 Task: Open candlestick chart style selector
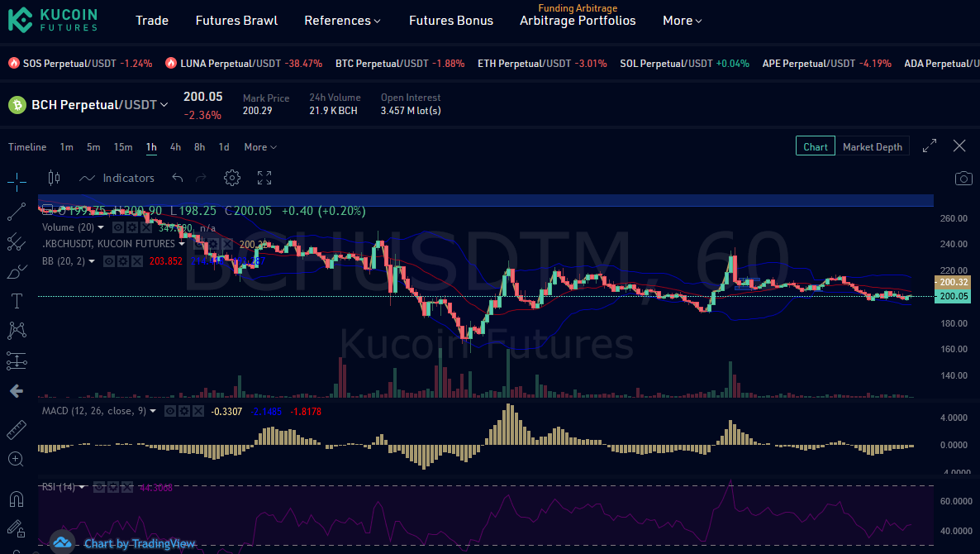point(55,179)
